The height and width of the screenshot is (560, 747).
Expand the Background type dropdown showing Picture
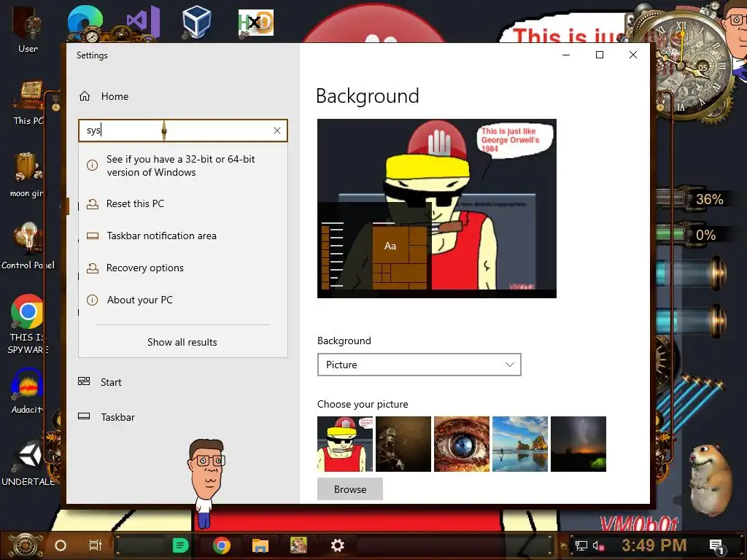tap(419, 365)
